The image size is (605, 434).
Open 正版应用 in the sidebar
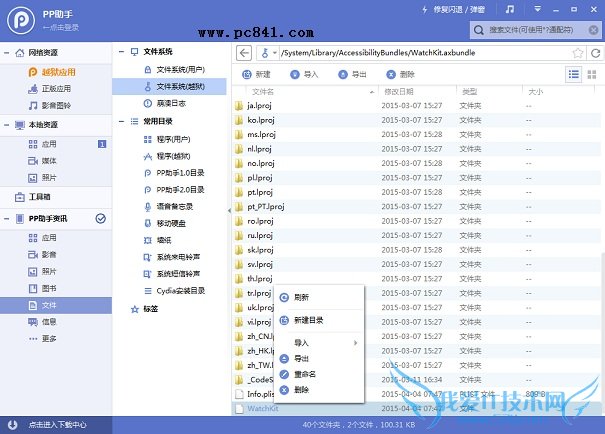point(49,89)
